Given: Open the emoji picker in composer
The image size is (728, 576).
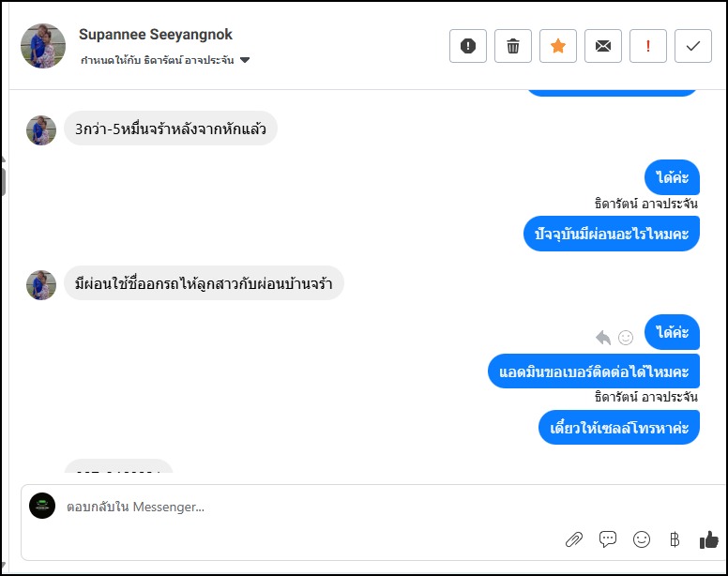Looking at the screenshot, I should pyautogui.click(x=642, y=539).
